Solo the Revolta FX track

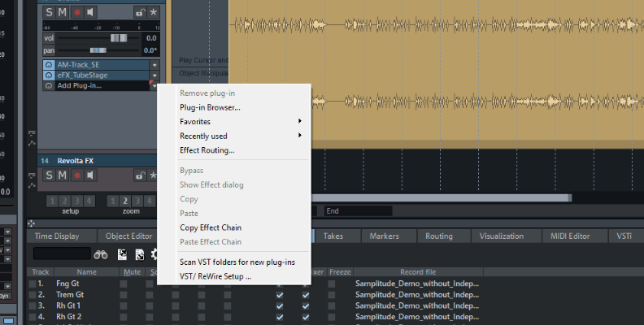point(50,175)
